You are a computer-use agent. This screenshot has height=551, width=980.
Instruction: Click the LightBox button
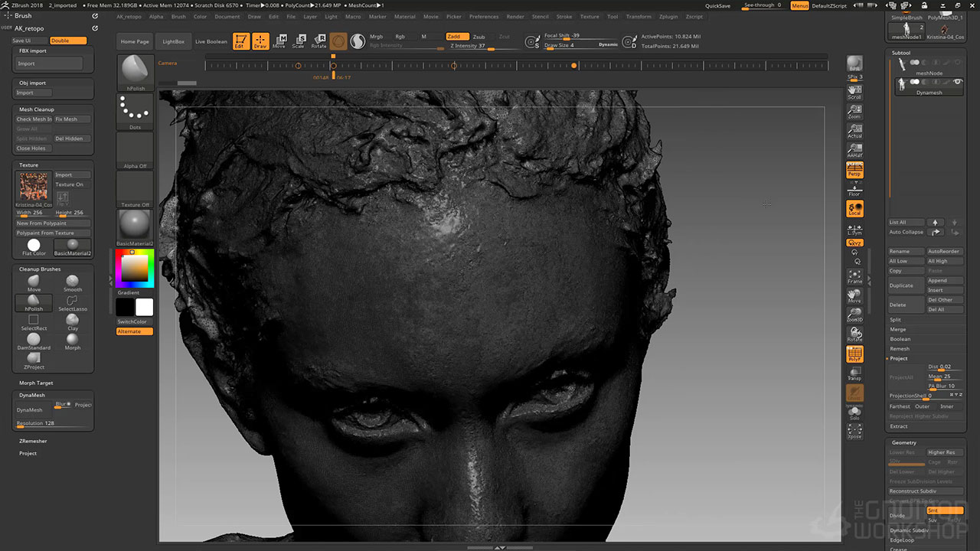coord(174,41)
